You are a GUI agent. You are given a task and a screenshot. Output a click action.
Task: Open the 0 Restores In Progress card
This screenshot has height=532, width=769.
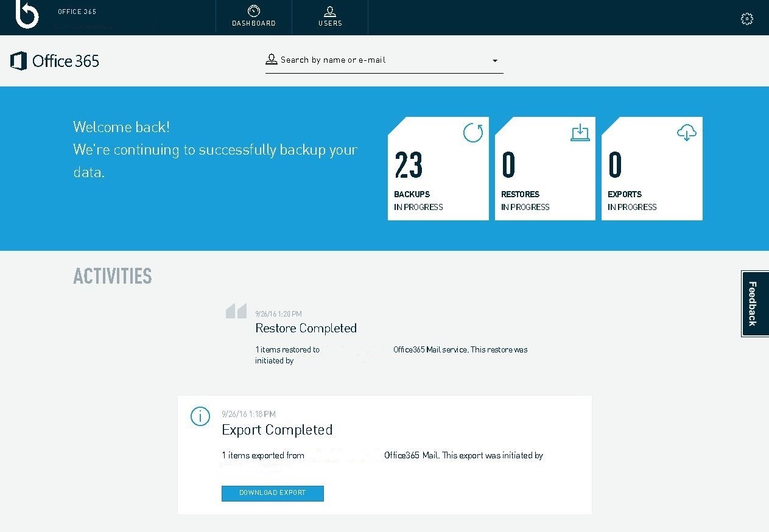pos(545,169)
